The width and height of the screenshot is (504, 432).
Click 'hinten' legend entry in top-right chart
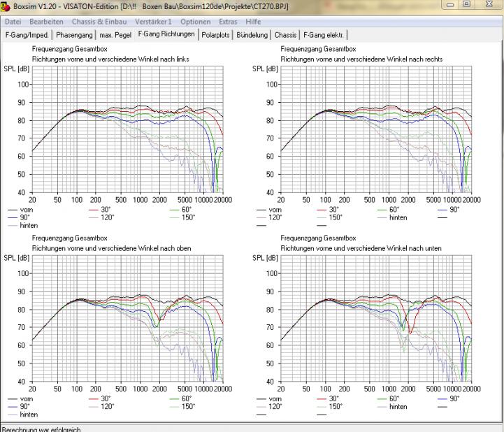pyautogui.click(x=392, y=217)
